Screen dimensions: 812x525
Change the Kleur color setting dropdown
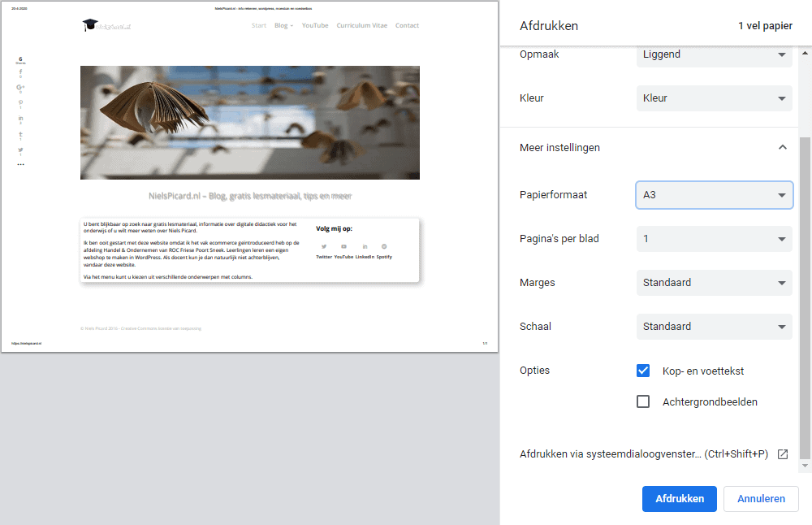[x=714, y=98]
